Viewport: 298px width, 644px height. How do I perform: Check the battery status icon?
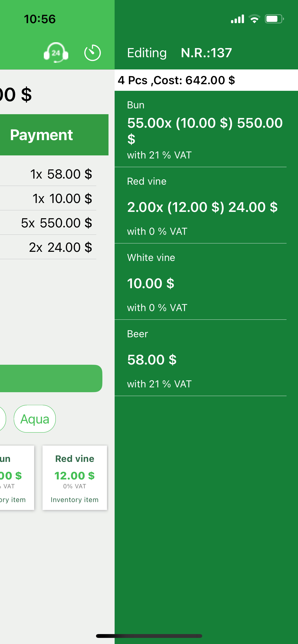274,19
